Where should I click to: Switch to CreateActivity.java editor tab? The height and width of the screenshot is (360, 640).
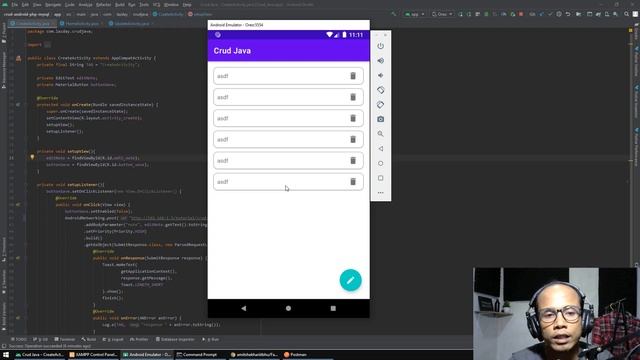point(32,24)
